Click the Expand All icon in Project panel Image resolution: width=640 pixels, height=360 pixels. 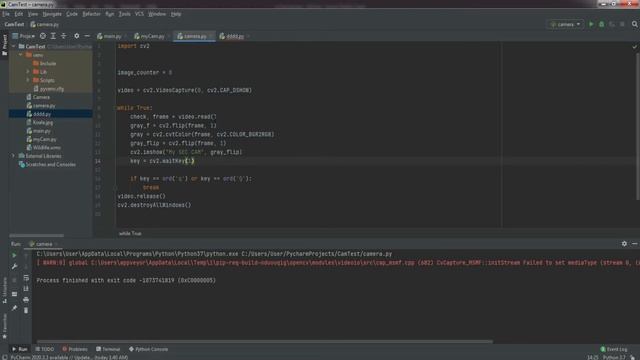[53, 36]
